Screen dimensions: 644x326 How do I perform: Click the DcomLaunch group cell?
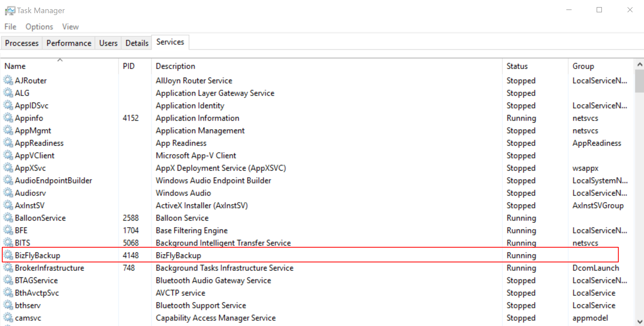(596, 268)
